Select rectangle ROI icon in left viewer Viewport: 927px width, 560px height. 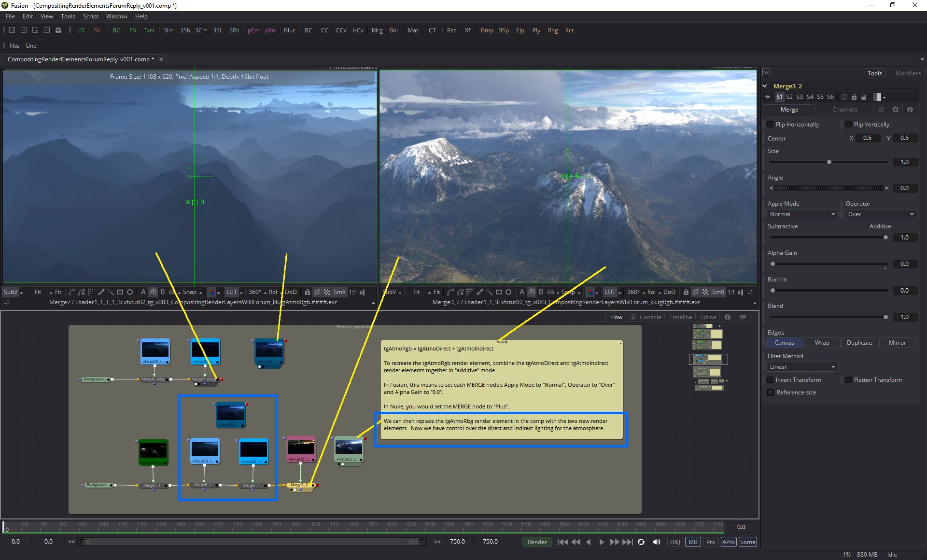(120, 292)
